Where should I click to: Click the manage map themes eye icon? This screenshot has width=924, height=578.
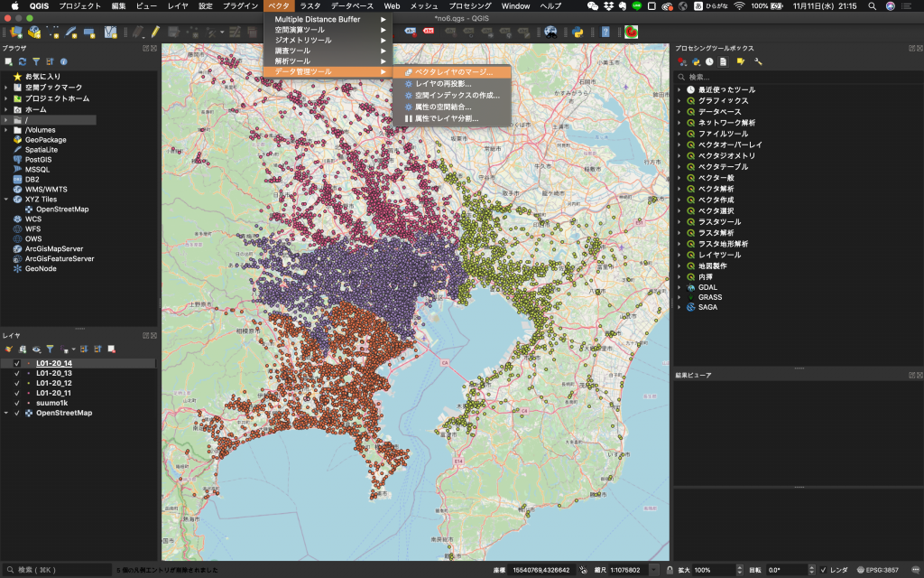pos(36,350)
